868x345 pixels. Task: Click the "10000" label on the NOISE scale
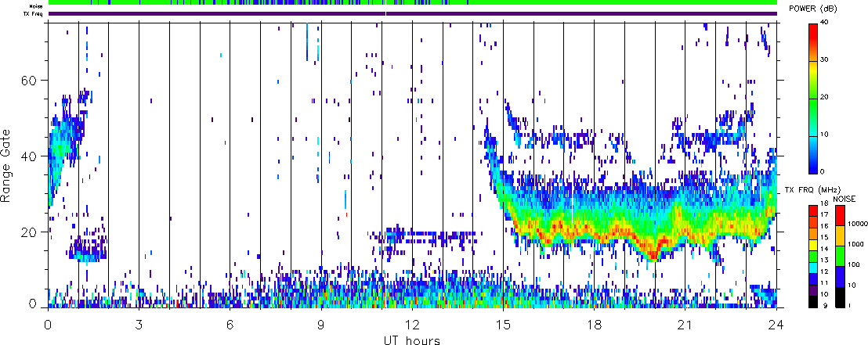point(857,224)
